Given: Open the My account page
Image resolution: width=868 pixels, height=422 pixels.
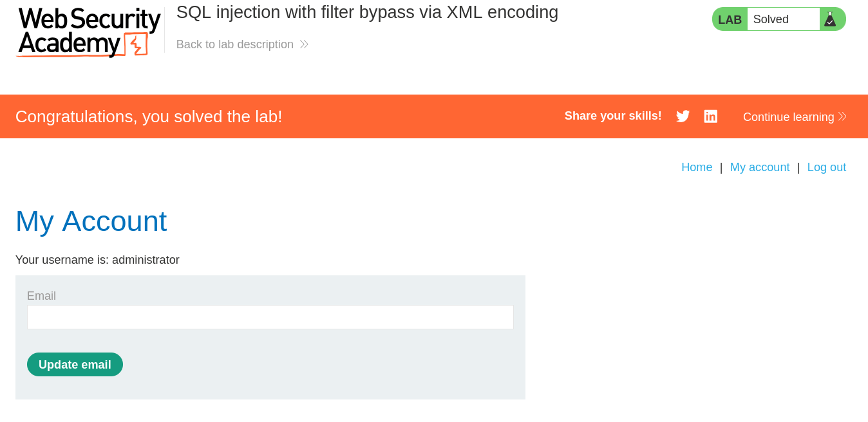Looking at the screenshot, I should point(760,167).
